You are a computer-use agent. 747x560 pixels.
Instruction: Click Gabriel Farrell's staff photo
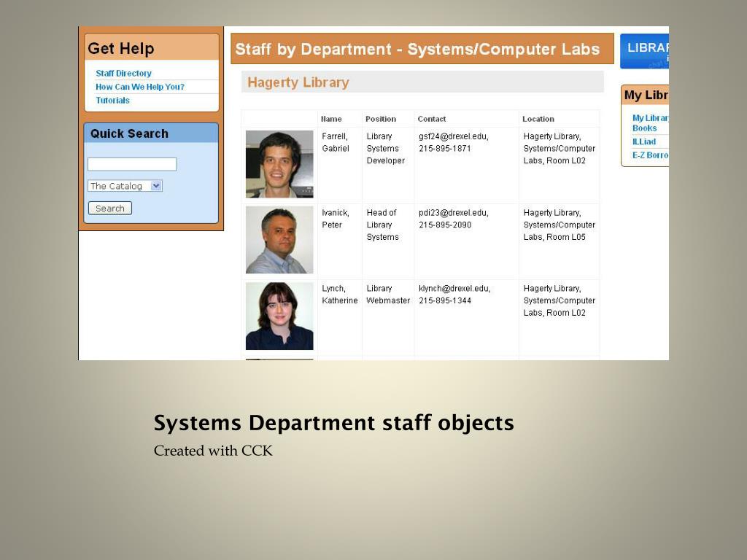pyautogui.click(x=279, y=164)
